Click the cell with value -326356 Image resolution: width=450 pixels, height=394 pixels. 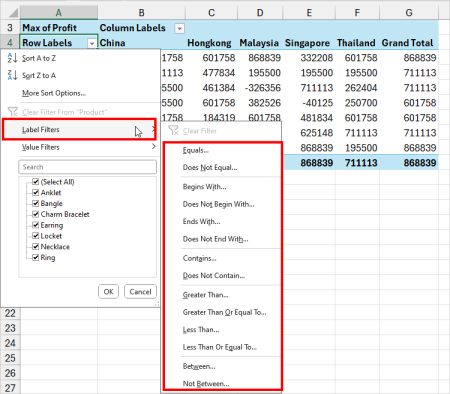tap(260, 88)
